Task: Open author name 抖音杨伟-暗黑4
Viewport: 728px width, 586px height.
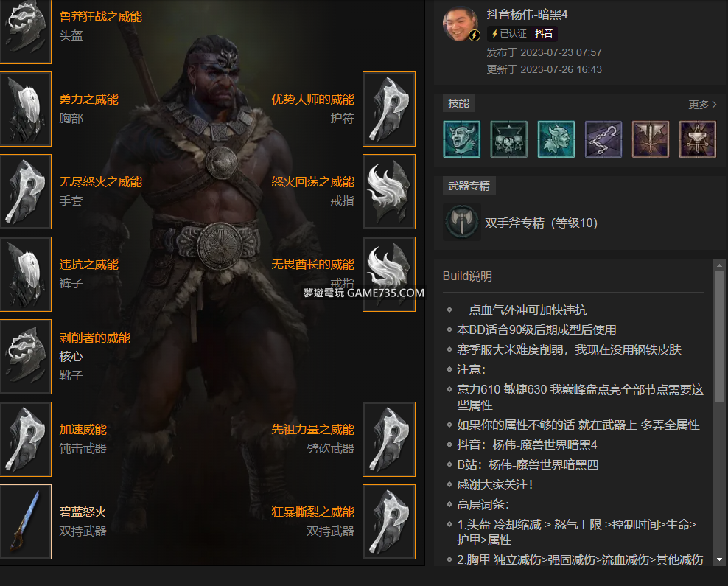Action: [x=527, y=15]
